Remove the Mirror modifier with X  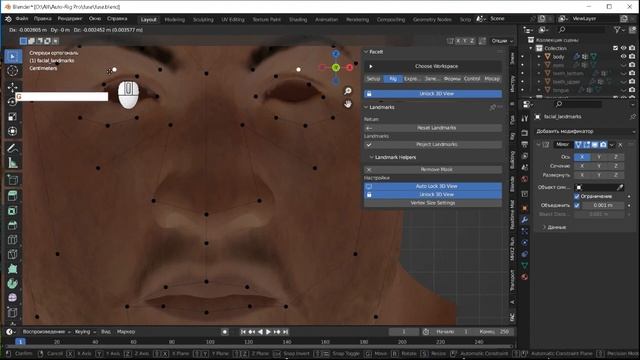(620, 144)
